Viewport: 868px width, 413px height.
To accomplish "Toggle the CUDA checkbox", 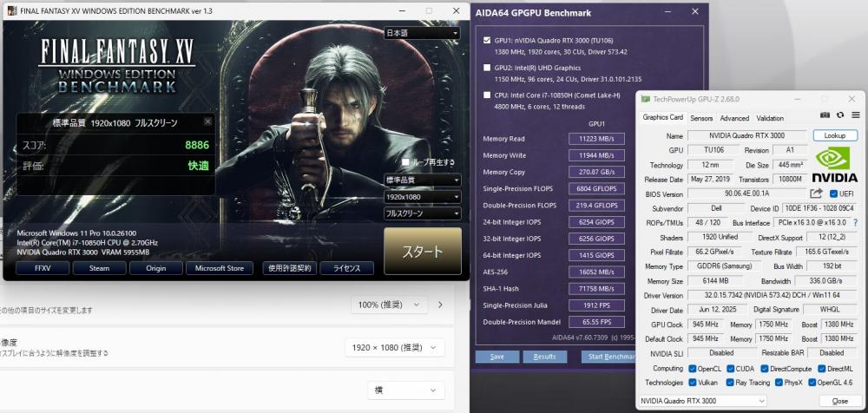I will (731, 369).
